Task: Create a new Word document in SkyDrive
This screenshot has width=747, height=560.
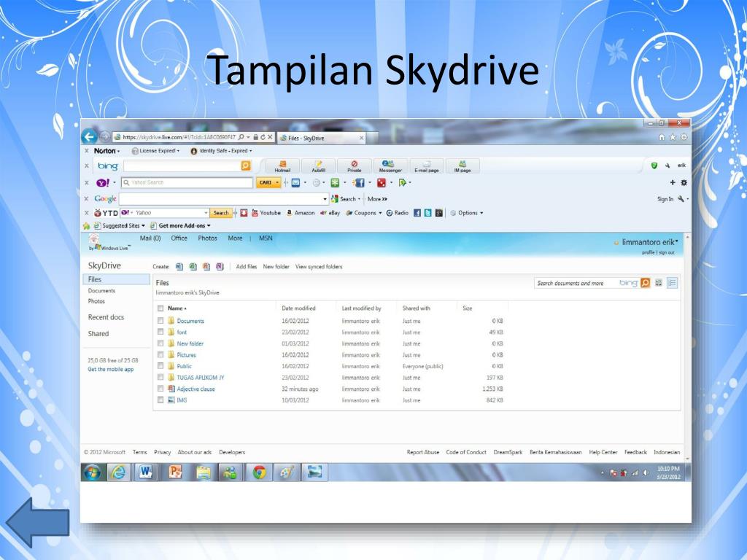Action: coord(179,267)
